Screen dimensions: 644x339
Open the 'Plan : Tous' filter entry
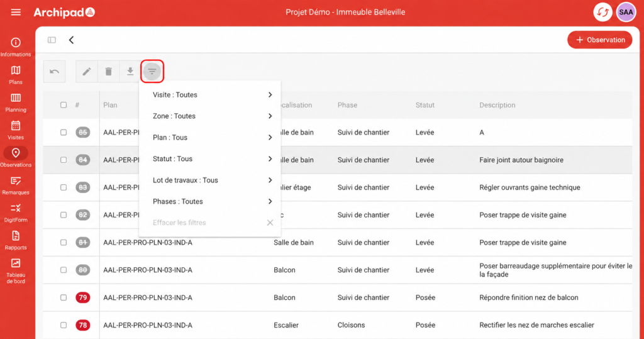tap(210, 138)
